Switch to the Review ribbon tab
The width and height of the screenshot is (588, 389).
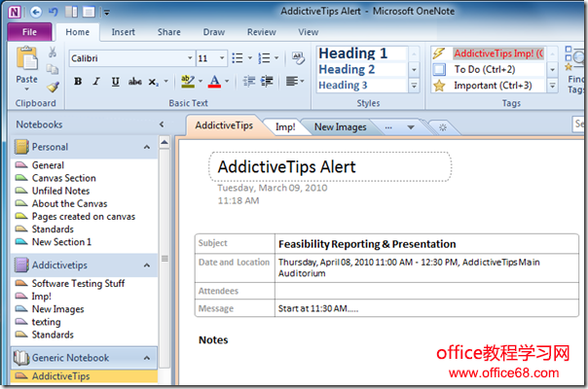tap(262, 32)
